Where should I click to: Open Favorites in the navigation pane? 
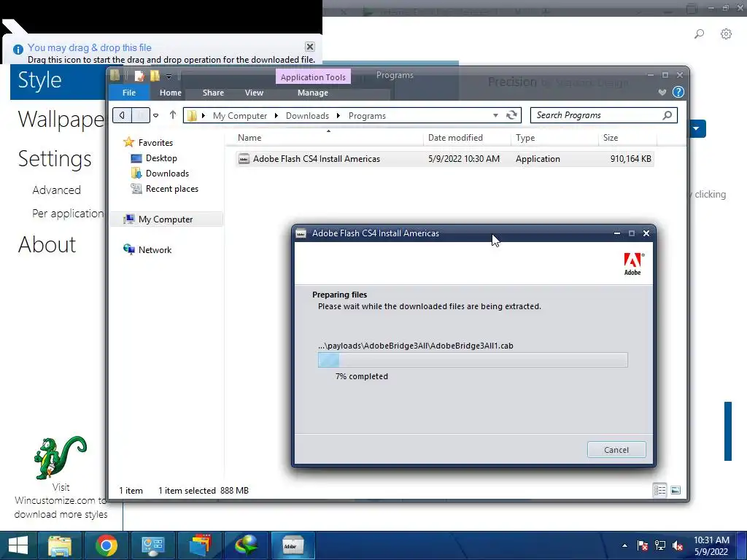click(155, 142)
